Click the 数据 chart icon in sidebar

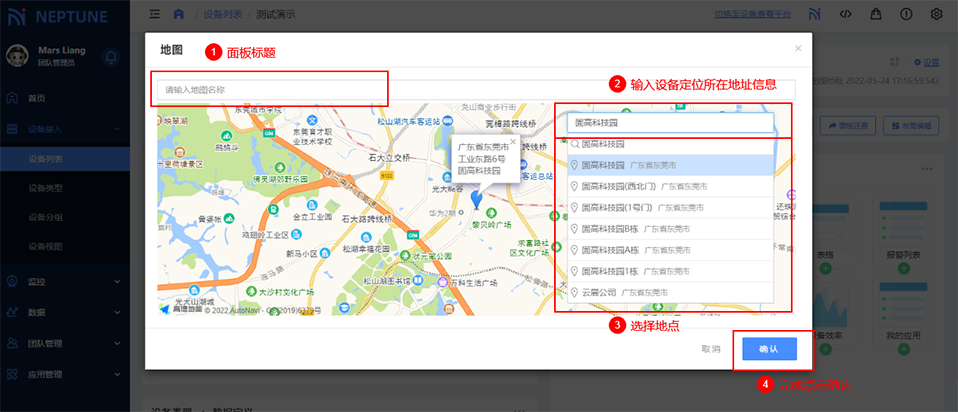tap(12, 312)
